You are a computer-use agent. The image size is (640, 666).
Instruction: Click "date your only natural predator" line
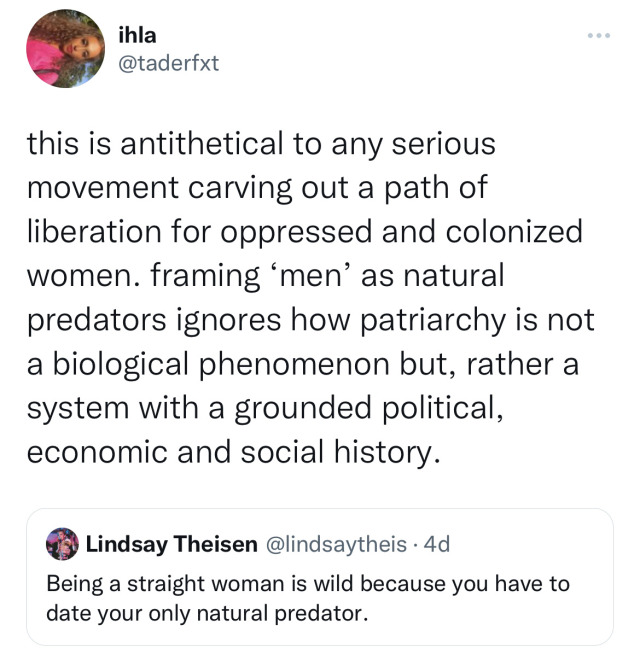point(208,611)
